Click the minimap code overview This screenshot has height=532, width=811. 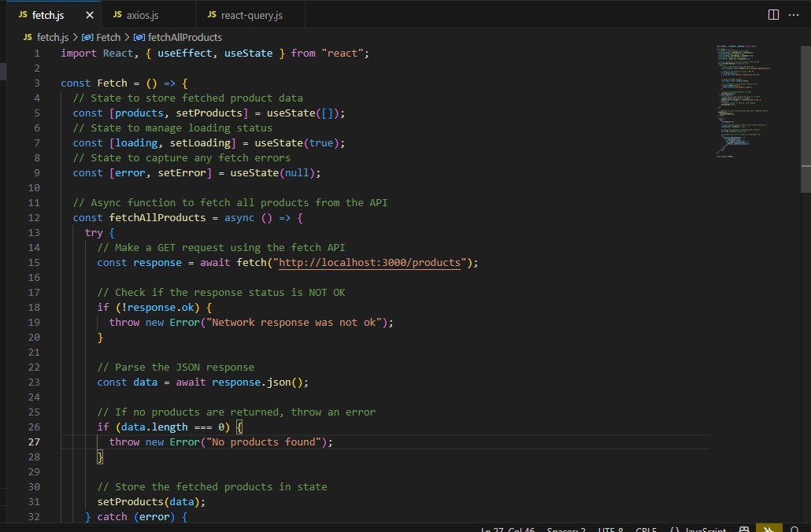pyautogui.click(x=743, y=102)
